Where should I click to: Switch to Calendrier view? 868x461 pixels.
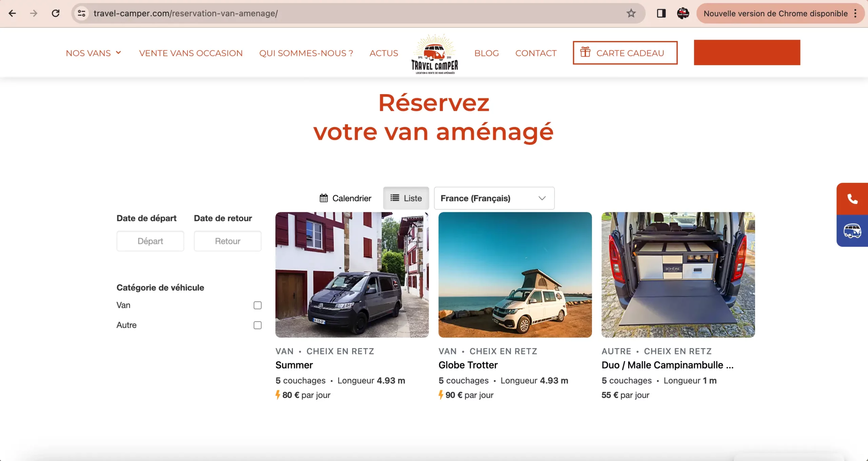pos(345,198)
